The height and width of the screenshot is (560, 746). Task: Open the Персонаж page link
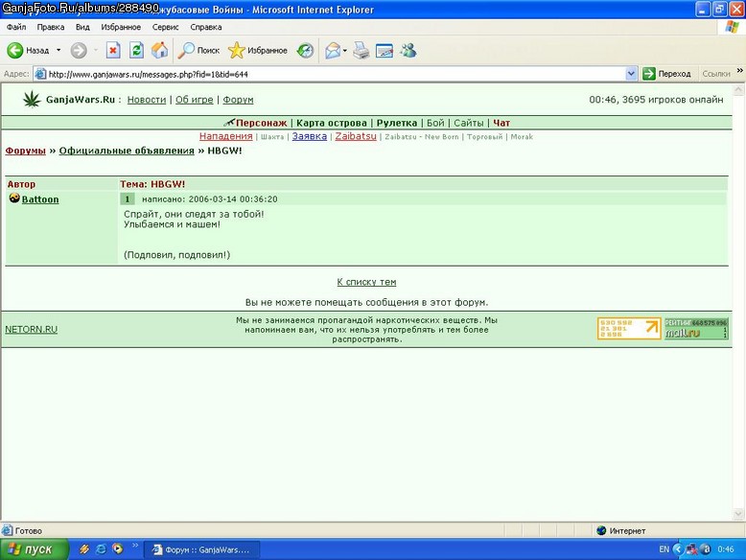click(261, 123)
